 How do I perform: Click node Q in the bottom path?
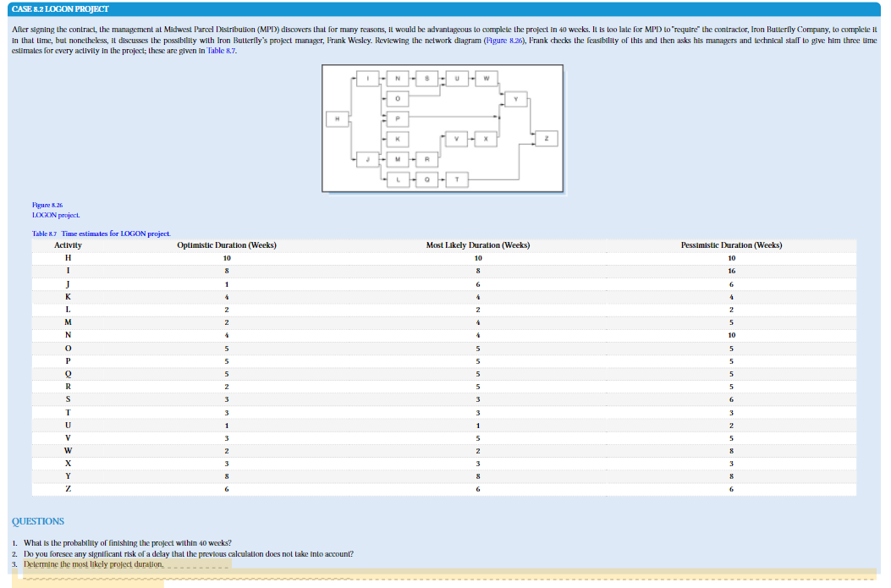pyautogui.click(x=426, y=179)
